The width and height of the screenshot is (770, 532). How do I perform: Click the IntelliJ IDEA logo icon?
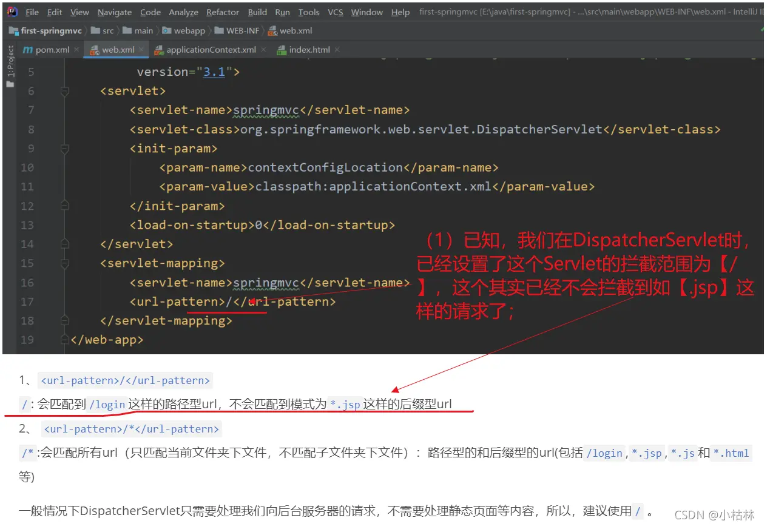click(12, 12)
